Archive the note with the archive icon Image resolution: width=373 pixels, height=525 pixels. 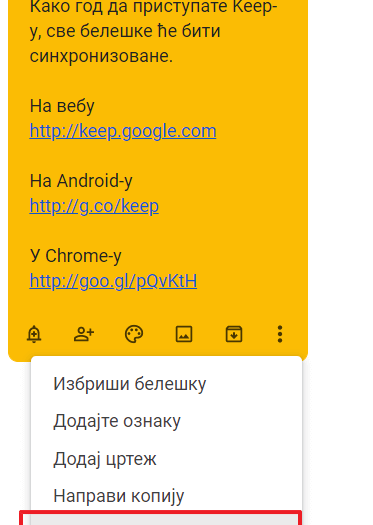click(x=234, y=334)
